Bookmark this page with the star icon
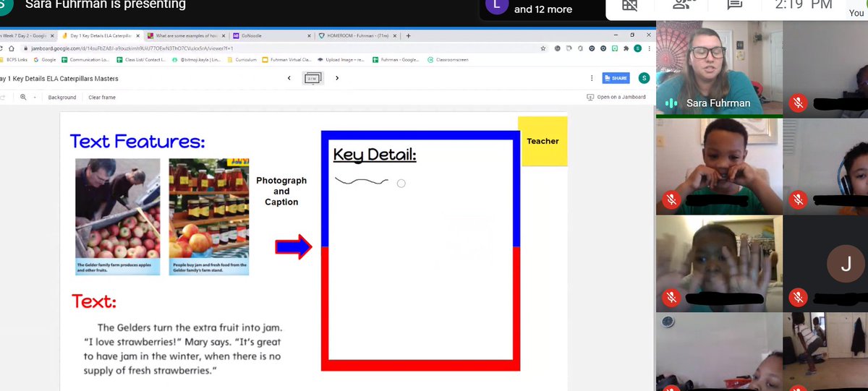Image resolution: width=868 pixels, height=391 pixels. point(543,48)
